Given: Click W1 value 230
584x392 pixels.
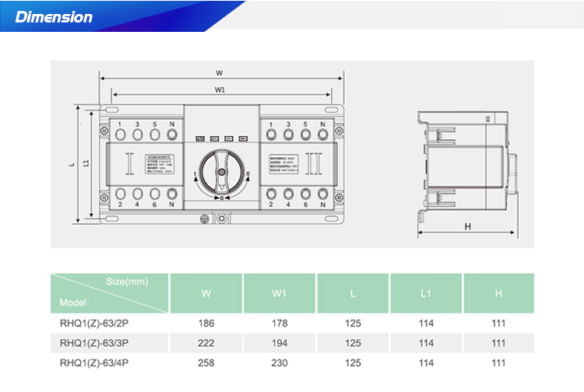Looking at the screenshot, I should pos(280,362).
